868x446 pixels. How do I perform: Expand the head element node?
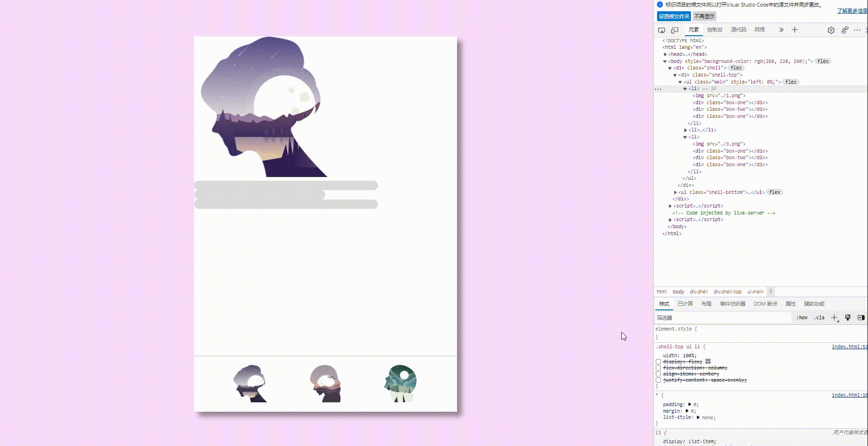coord(665,54)
